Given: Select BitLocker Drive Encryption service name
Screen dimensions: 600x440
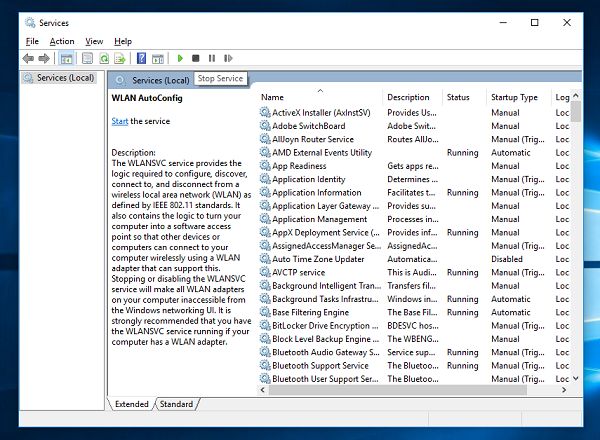Looking at the screenshot, I should coord(325,325).
